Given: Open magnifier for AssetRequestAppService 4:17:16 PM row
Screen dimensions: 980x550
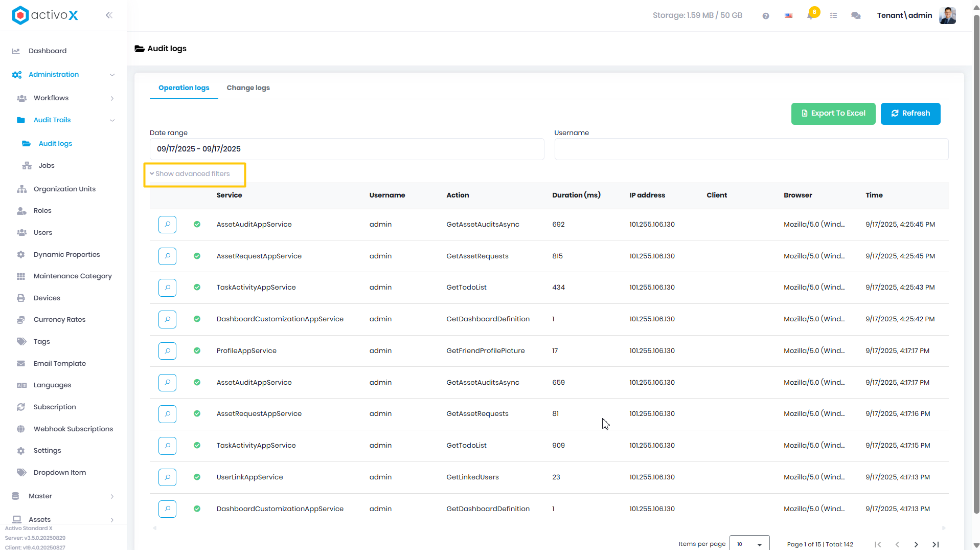Looking at the screenshot, I should pos(167,414).
